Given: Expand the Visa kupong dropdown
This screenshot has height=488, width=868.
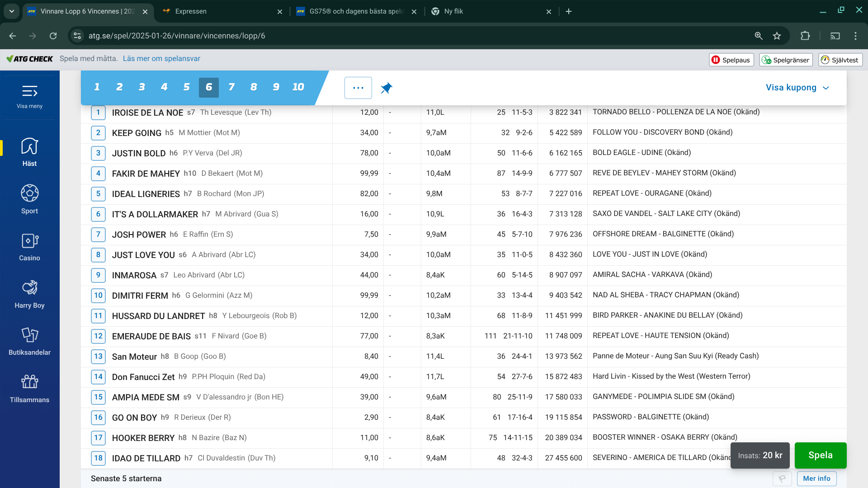Looking at the screenshot, I should 797,88.
